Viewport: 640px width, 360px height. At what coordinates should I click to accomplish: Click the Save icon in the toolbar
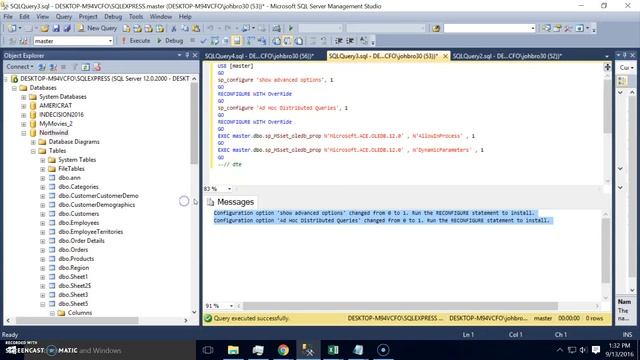click(56, 28)
